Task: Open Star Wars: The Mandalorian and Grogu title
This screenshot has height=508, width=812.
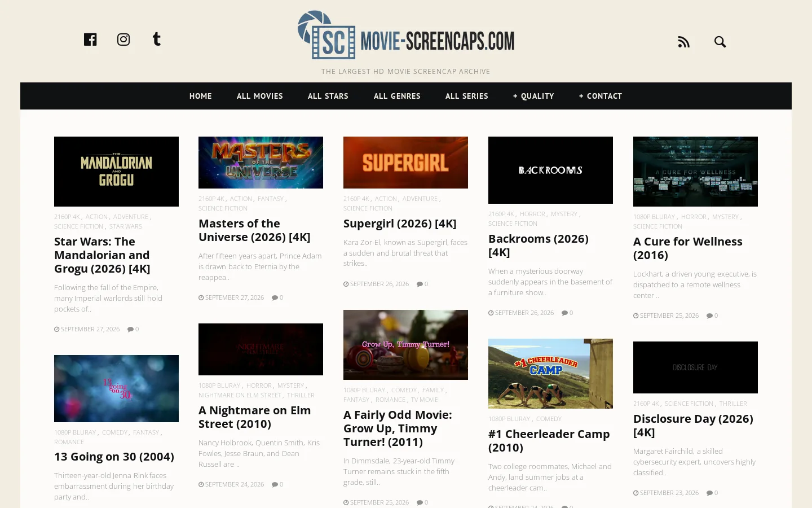Action: tap(102, 255)
